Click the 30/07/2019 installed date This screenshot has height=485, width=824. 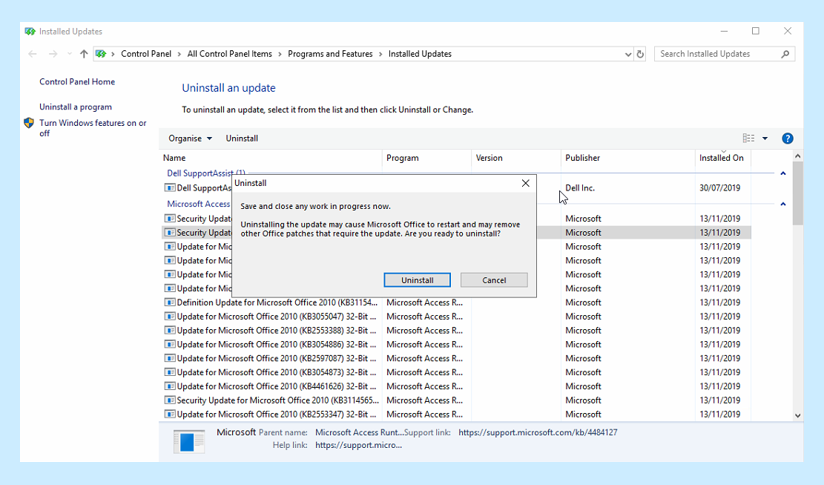click(719, 188)
